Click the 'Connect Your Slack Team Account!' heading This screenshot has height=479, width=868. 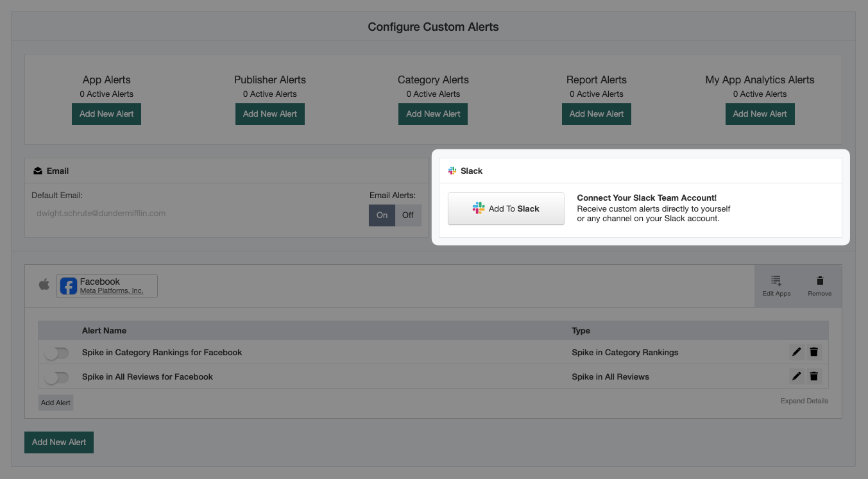(x=647, y=197)
